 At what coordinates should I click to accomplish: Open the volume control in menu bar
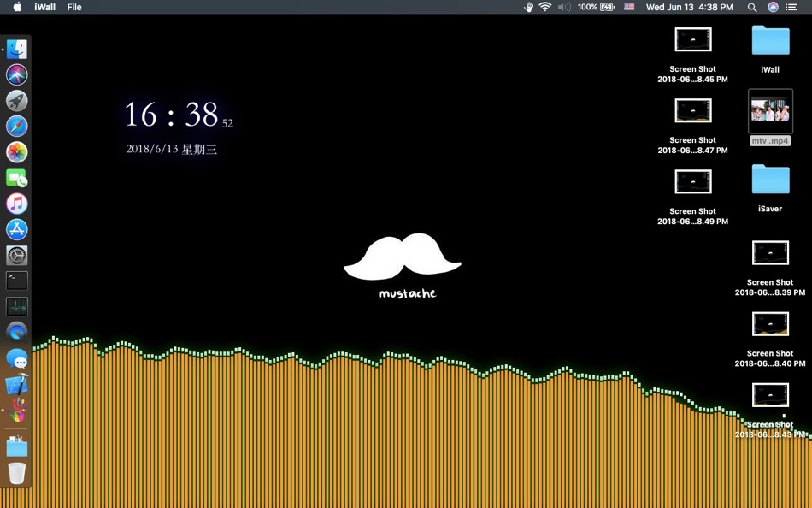coord(564,7)
